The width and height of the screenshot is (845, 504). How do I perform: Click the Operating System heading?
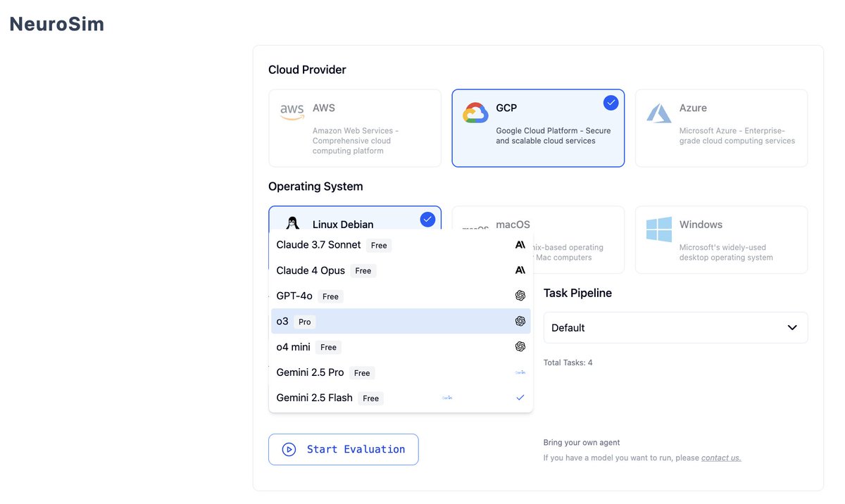315,187
